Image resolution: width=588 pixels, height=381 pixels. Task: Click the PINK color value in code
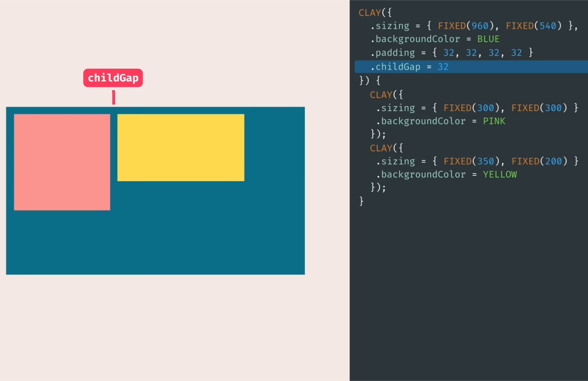494,121
